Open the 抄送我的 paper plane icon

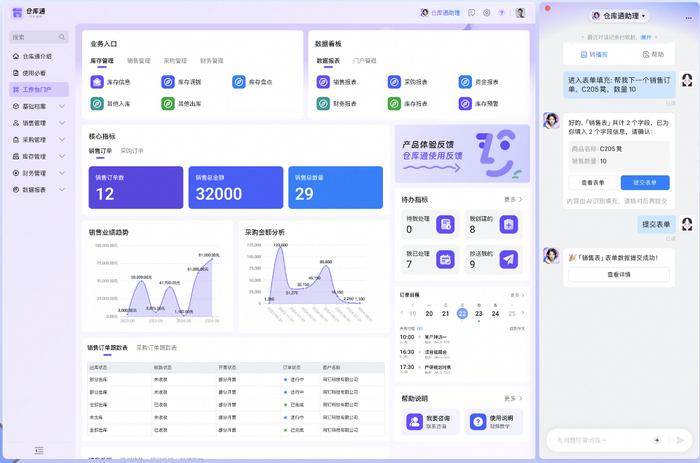(508, 259)
